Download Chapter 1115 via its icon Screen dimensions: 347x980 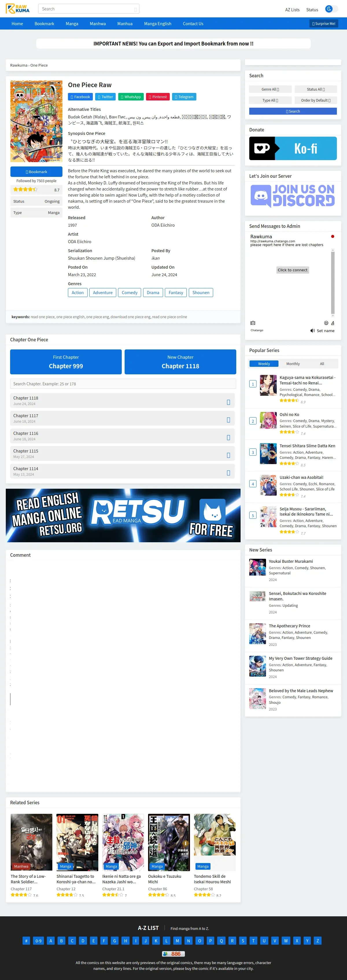(x=228, y=455)
